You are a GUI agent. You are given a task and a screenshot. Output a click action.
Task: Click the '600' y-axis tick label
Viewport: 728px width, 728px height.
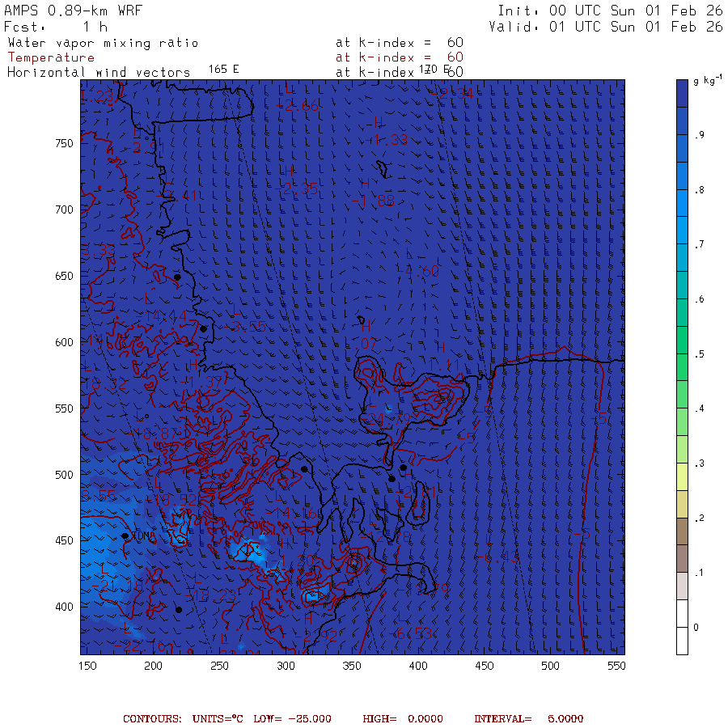coord(64,343)
